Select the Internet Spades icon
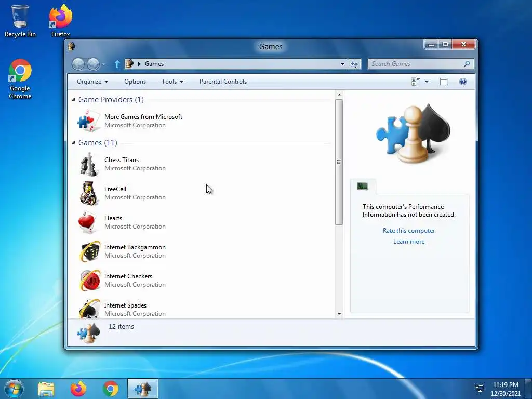This screenshot has width=532, height=399. [89, 309]
